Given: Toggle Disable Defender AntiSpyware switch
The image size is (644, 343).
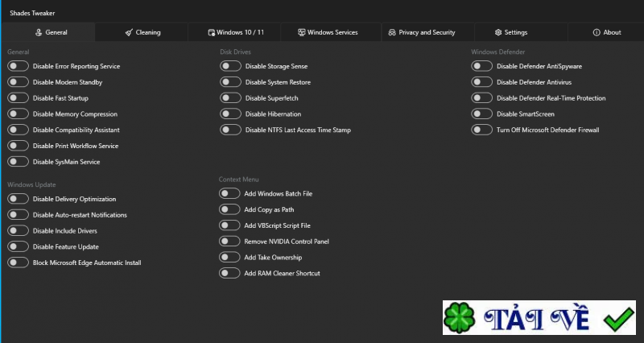Looking at the screenshot, I should pos(481,66).
